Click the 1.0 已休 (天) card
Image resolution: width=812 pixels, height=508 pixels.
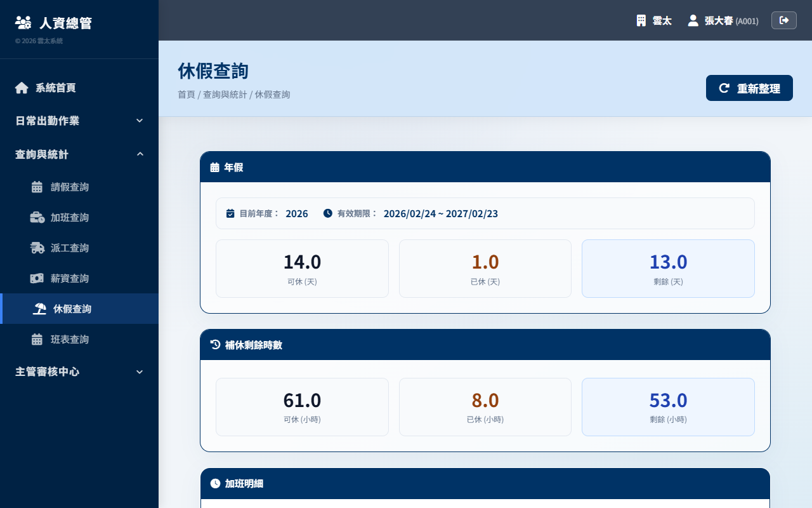click(485, 269)
